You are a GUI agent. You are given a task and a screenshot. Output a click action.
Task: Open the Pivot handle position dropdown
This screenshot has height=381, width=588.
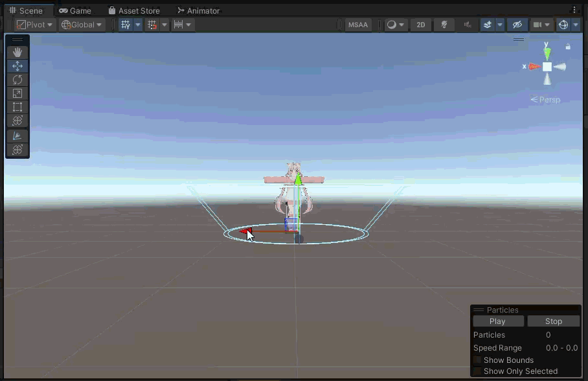pos(35,25)
